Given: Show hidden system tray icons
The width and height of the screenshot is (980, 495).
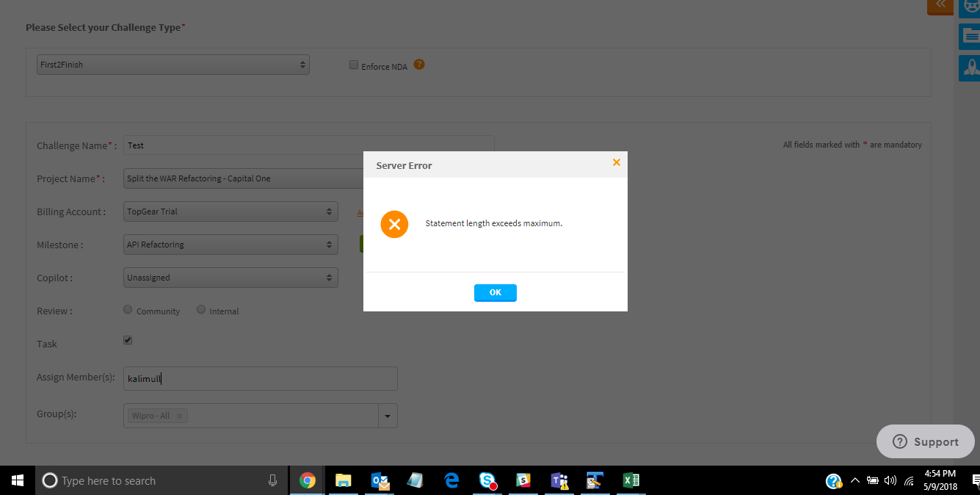Looking at the screenshot, I should click(x=854, y=480).
